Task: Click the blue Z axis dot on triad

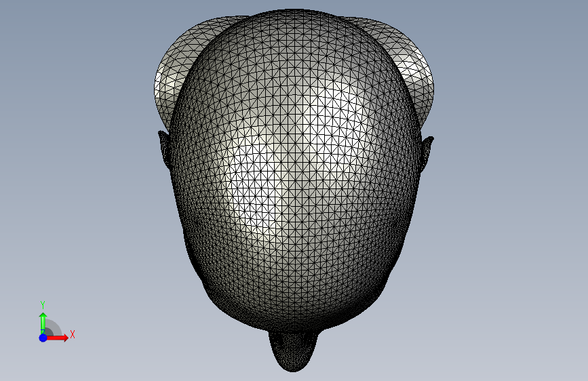Action: 43,338
